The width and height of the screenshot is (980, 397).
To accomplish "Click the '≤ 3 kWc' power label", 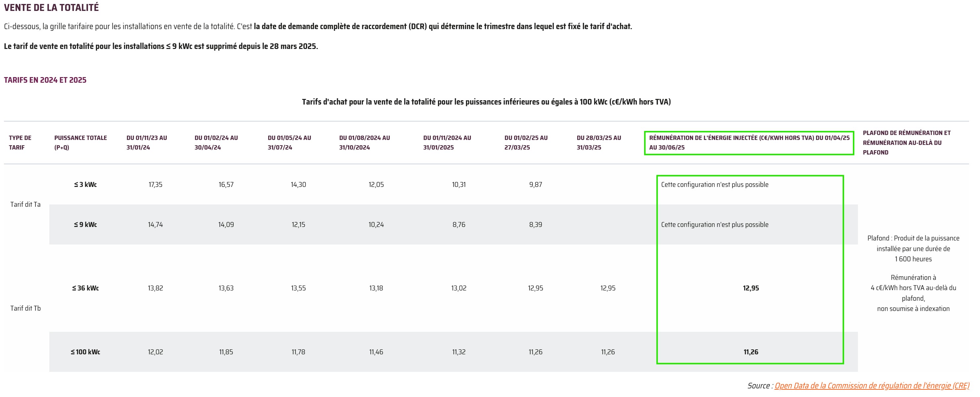I will [85, 185].
